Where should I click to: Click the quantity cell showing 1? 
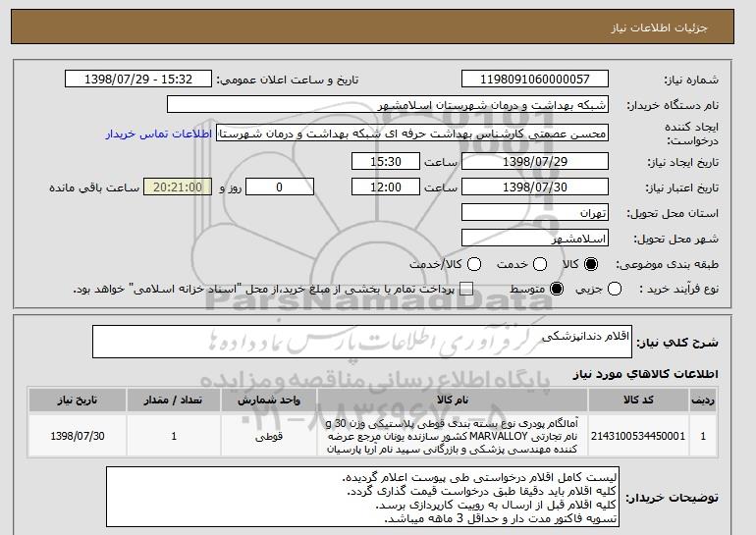174,436
